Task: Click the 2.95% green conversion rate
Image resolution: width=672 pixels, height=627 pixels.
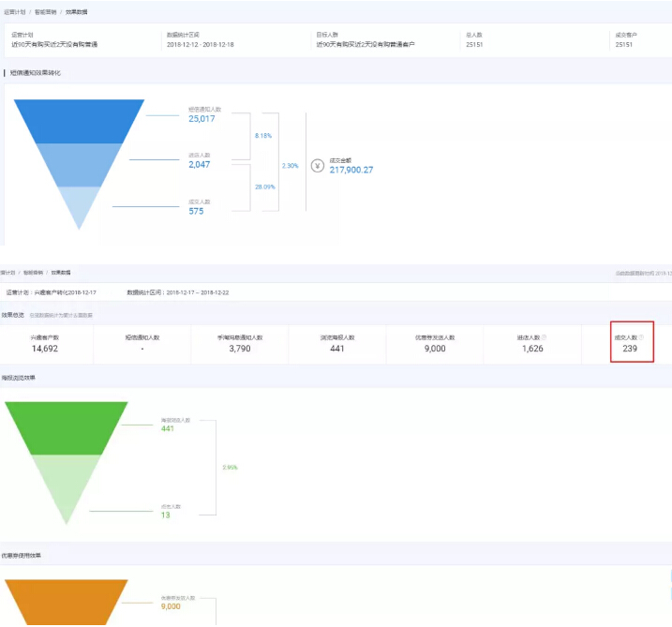Action: point(230,467)
